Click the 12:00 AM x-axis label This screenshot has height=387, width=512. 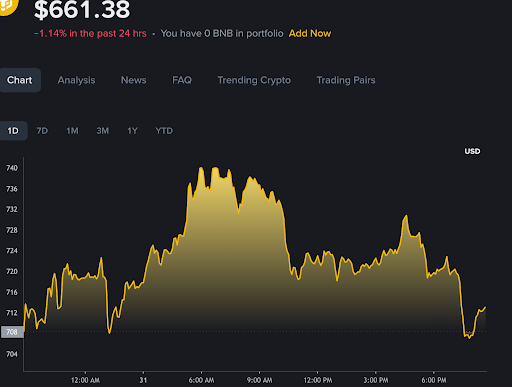(x=85, y=380)
